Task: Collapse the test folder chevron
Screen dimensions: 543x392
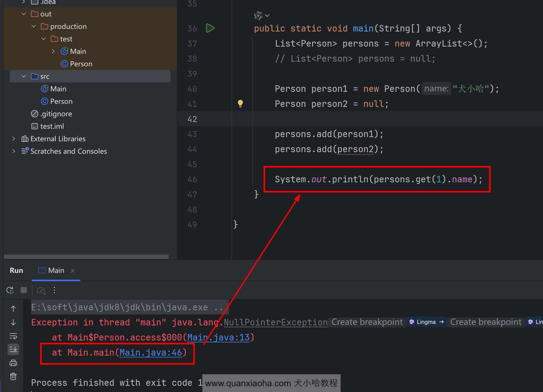Action: [43, 39]
